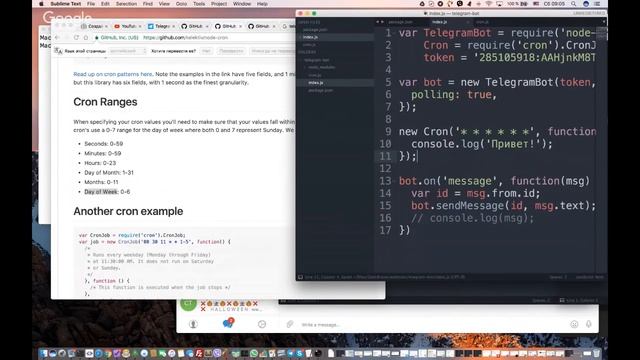The image size is (640, 360).
Task: Open the Window menu
Action: [x=242, y=4]
